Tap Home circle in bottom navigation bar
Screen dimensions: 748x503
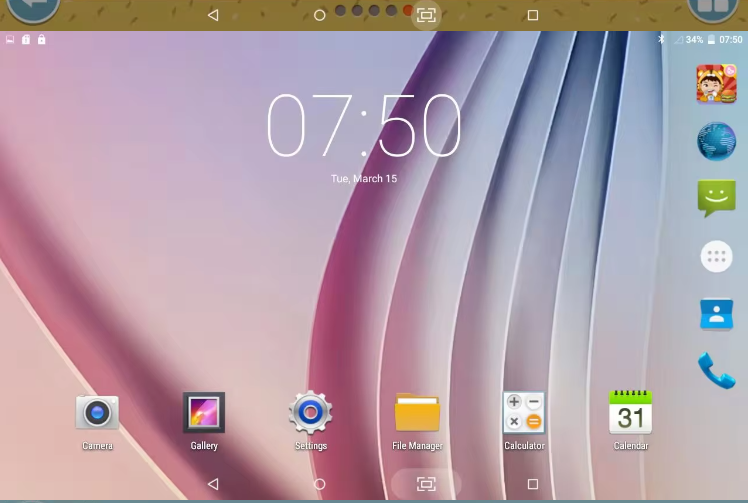[x=320, y=484]
